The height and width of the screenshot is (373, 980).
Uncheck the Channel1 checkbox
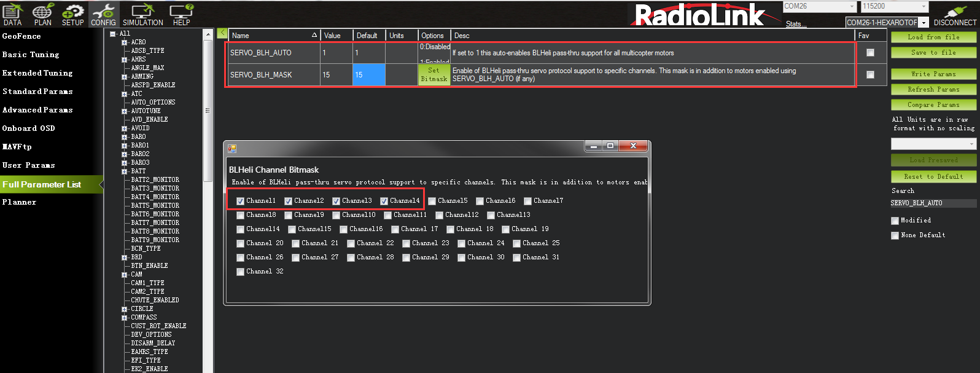241,201
